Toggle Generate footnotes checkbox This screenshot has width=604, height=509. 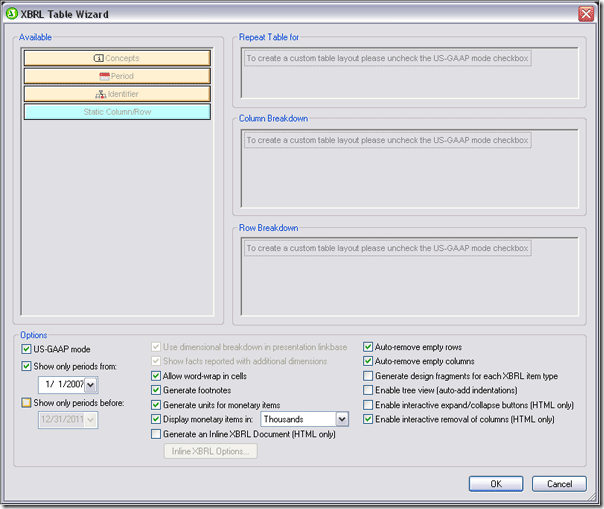click(x=156, y=390)
